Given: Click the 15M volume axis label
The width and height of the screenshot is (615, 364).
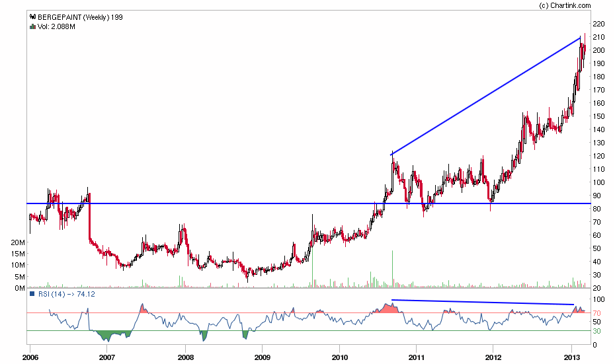Looking at the screenshot, I should coord(18,254).
